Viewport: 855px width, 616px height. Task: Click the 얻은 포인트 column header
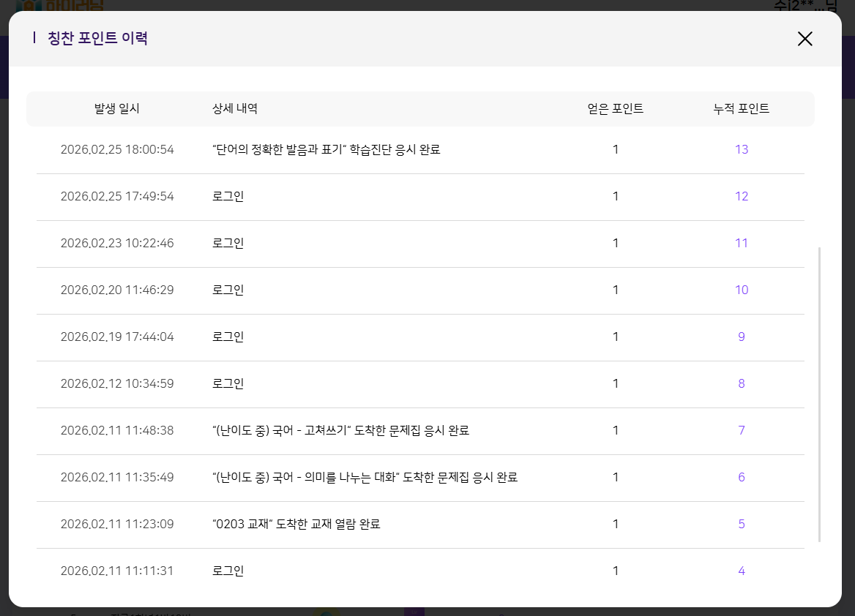(615, 109)
